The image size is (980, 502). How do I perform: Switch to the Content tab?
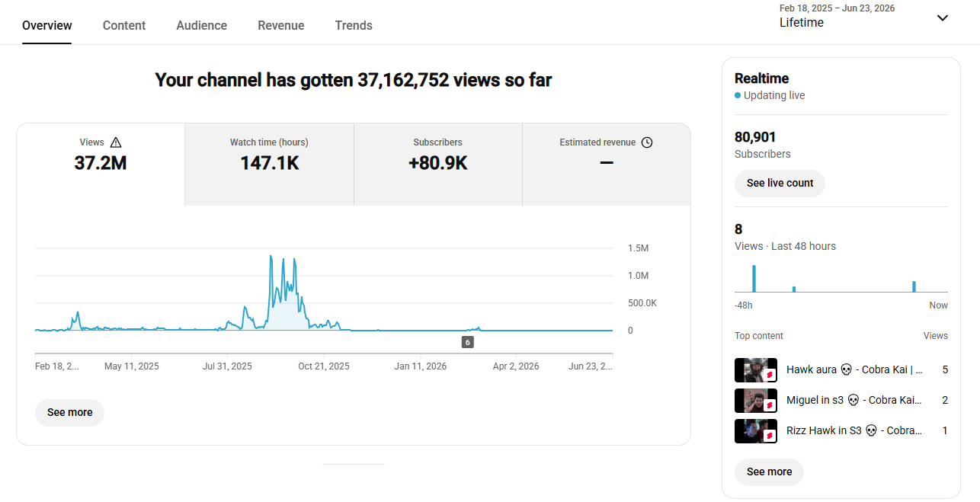pos(124,25)
